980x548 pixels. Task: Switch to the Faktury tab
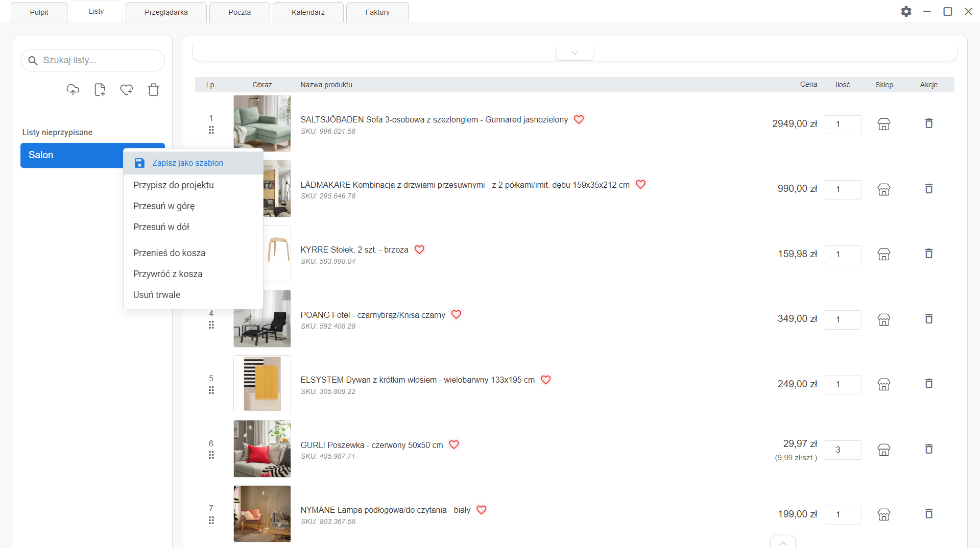tap(377, 12)
